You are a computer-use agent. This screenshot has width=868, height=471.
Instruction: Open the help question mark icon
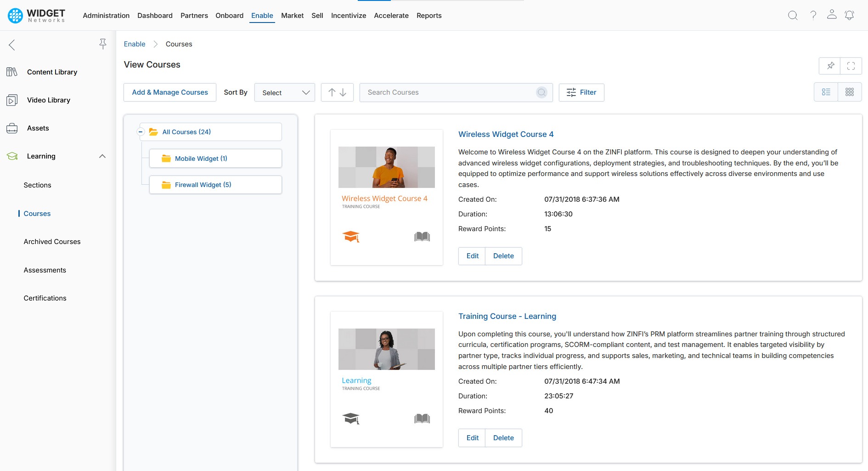813,16
